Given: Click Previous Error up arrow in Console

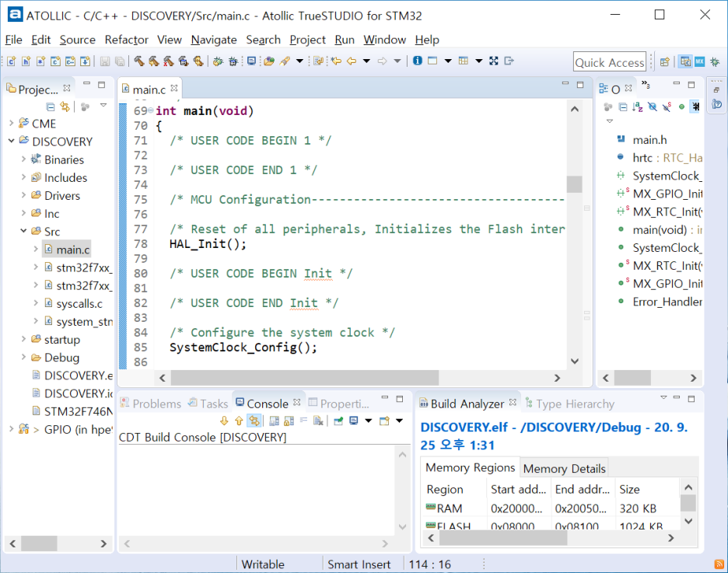Looking at the screenshot, I should 239,421.
